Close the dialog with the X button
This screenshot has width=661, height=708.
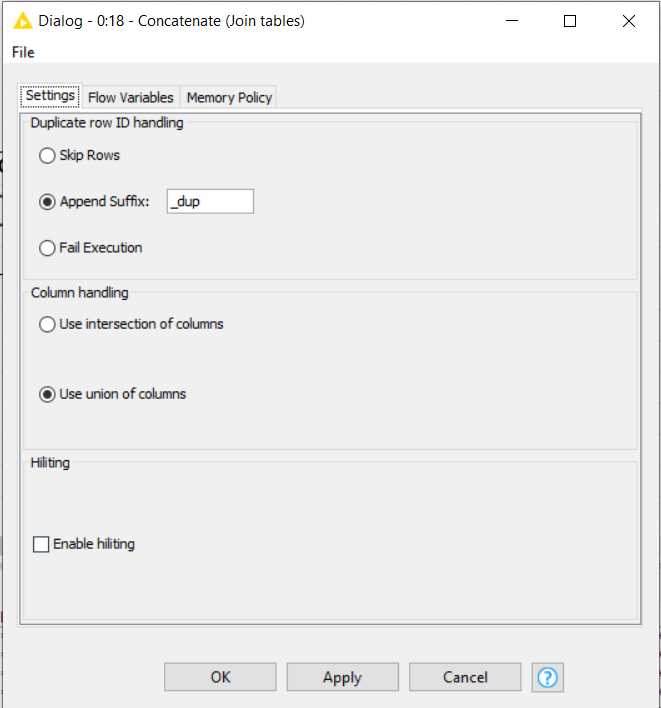628,21
